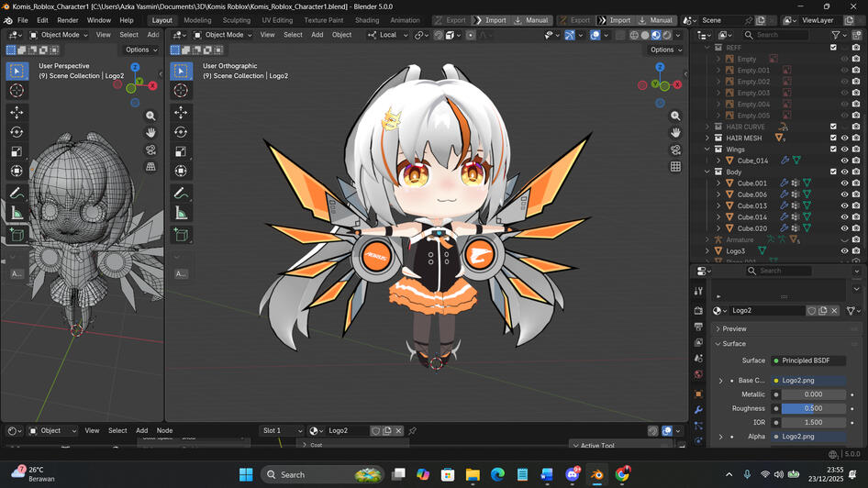Viewport: 868px width, 488px height.
Task: Open Object Mode dropdown in main viewport
Action: 223,35
